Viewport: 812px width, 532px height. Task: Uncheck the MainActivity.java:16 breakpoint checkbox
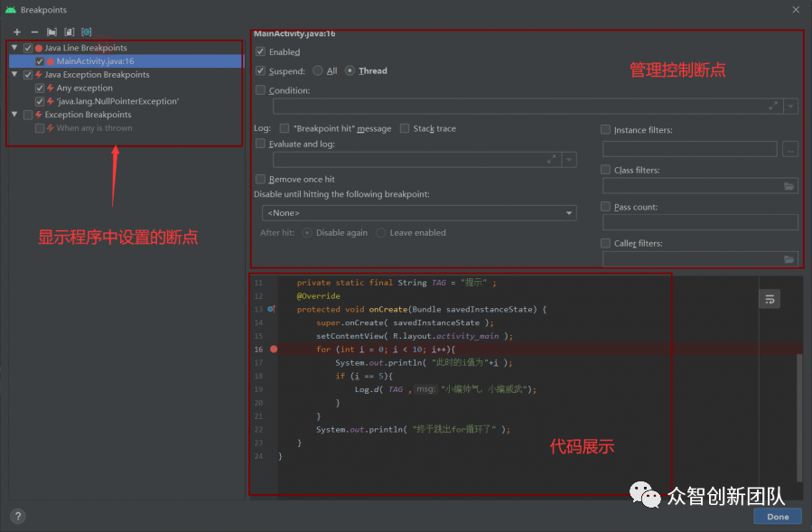click(40, 61)
